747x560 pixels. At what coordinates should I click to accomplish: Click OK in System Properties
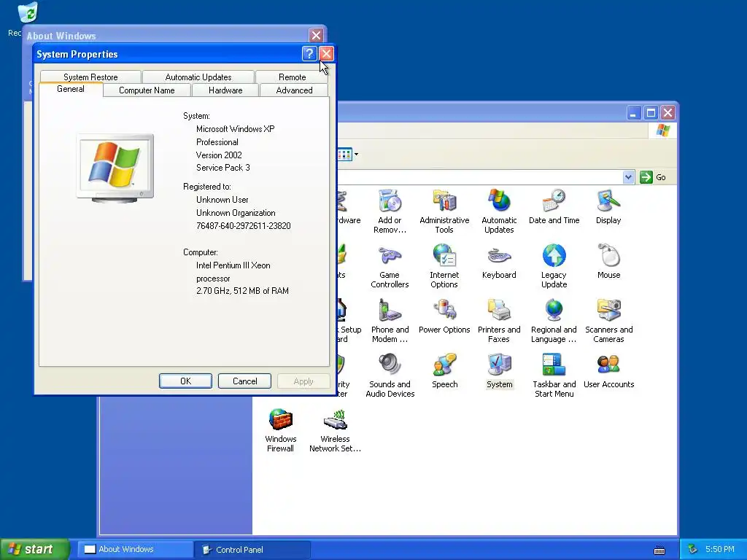[x=185, y=381]
